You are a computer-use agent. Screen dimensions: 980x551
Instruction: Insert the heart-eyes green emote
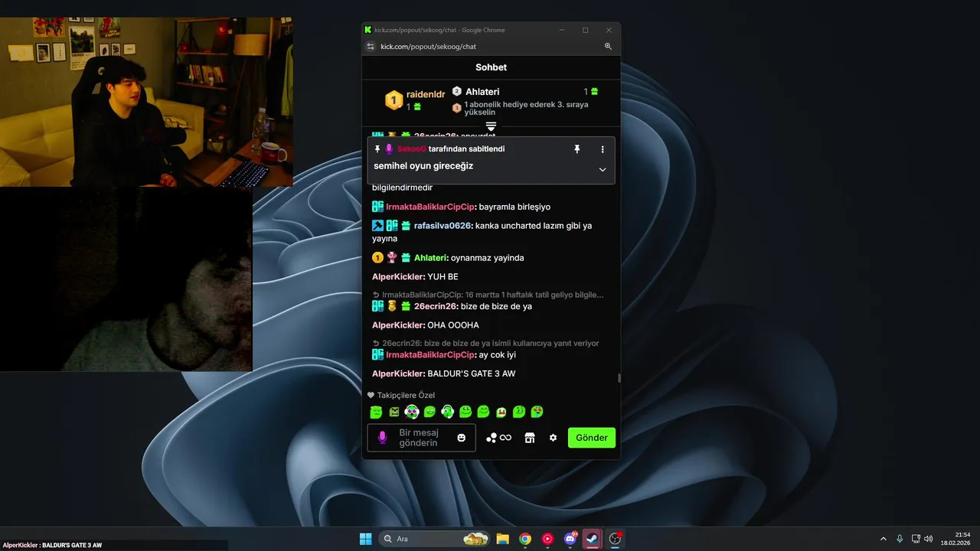click(x=537, y=412)
